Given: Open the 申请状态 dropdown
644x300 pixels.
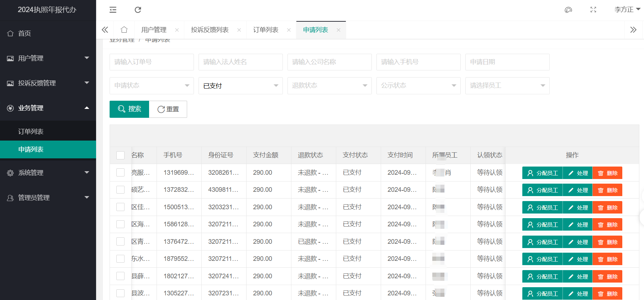Looking at the screenshot, I should click(x=152, y=86).
